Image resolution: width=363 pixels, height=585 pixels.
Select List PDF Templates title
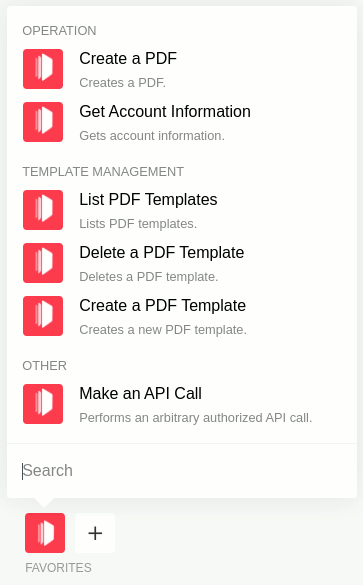pyautogui.click(x=148, y=200)
